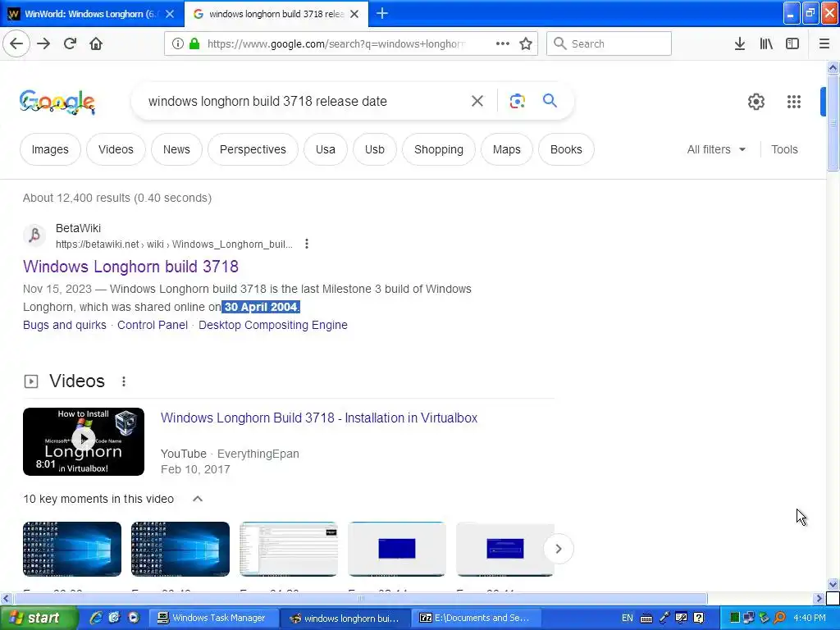Go back with the browser back arrow
Viewport: 840px width, 630px height.
(16, 43)
